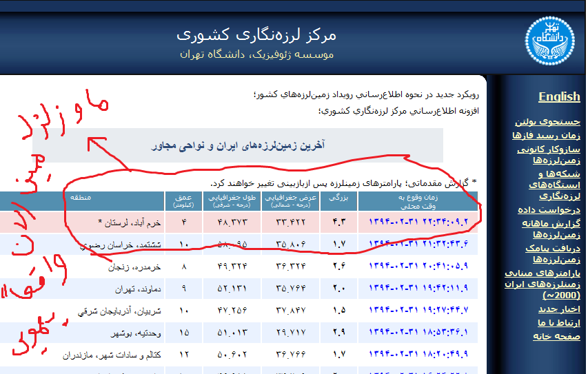This screenshot has height=374, width=588.
Task: Select magnitude 1.5 in the Sharabian row
Action: [338, 311]
